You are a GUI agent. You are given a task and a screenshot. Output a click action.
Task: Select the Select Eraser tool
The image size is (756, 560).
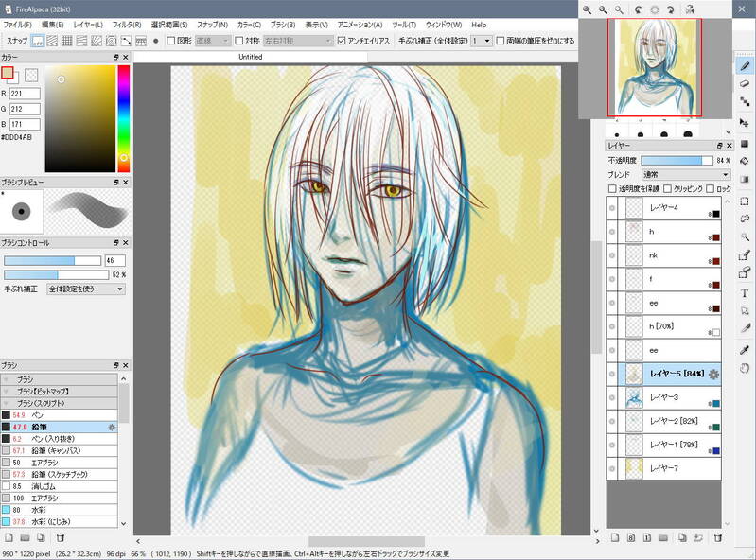745,272
